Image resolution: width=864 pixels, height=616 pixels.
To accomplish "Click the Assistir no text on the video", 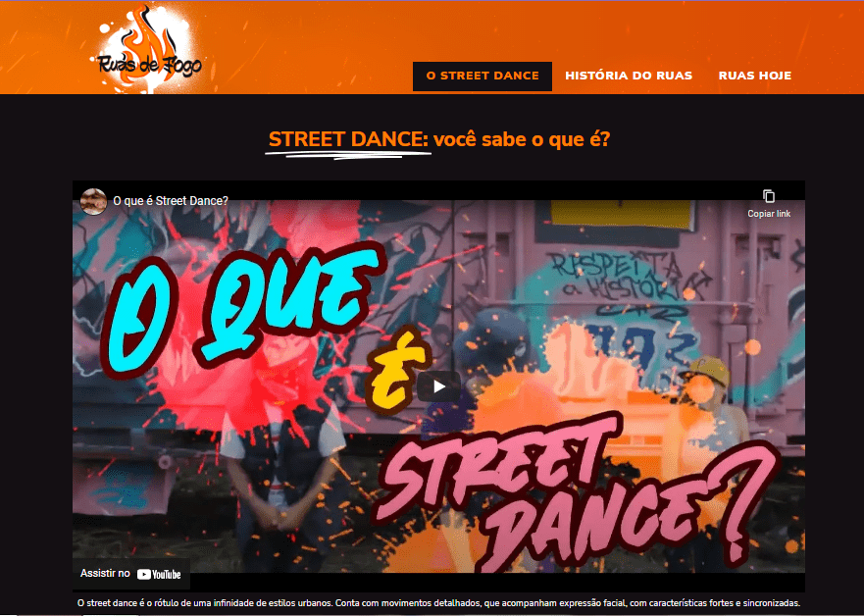I will tap(105, 574).
